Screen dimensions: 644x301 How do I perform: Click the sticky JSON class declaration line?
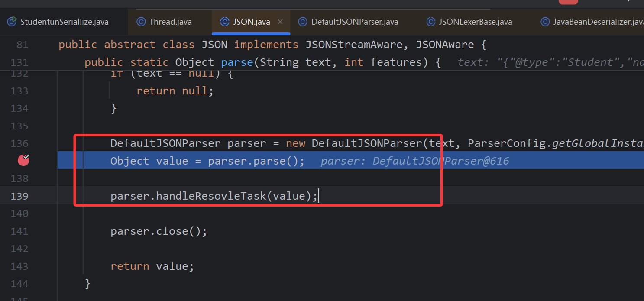[x=273, y=45]
